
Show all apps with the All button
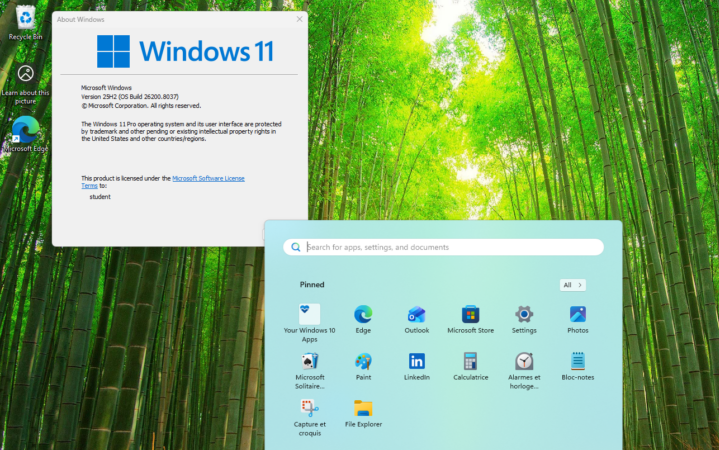pos(572,285)
